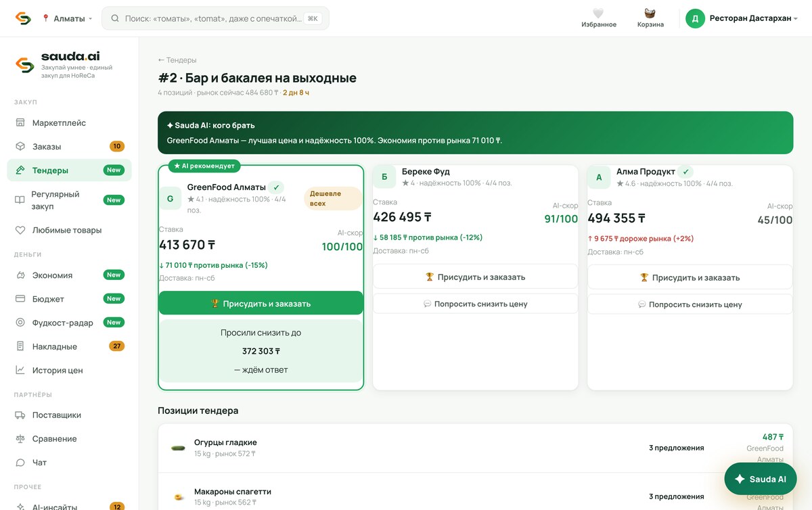Click the Поставщики truck icon

pyautogui.click(x=20, y=415)
